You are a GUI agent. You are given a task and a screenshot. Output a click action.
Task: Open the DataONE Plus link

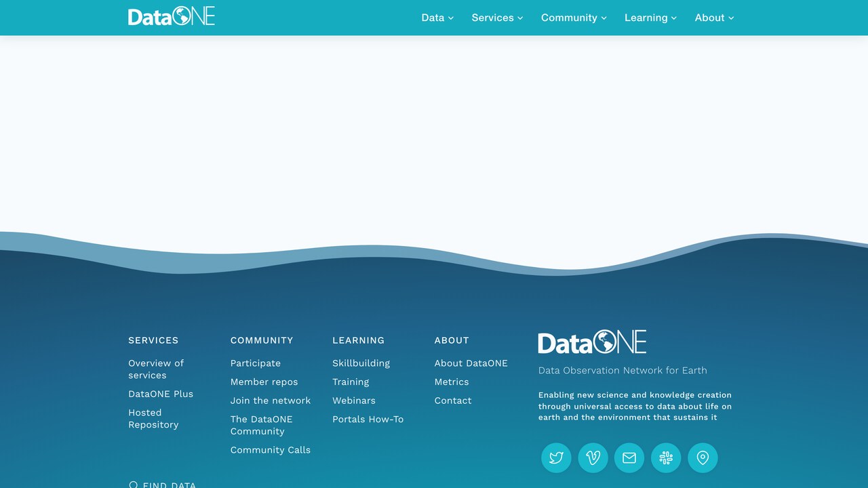coord(161,394)
